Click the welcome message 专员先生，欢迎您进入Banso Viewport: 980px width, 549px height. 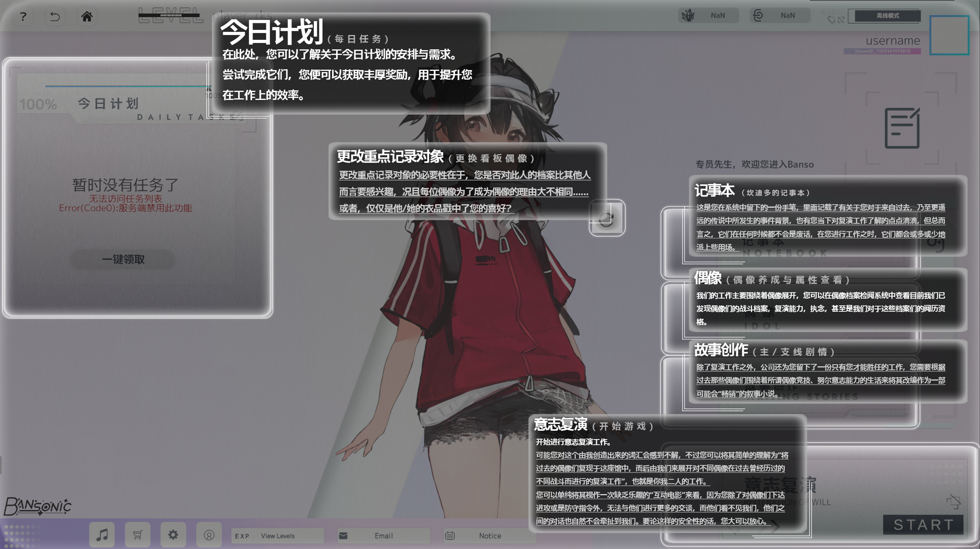[x=754, y=164]
